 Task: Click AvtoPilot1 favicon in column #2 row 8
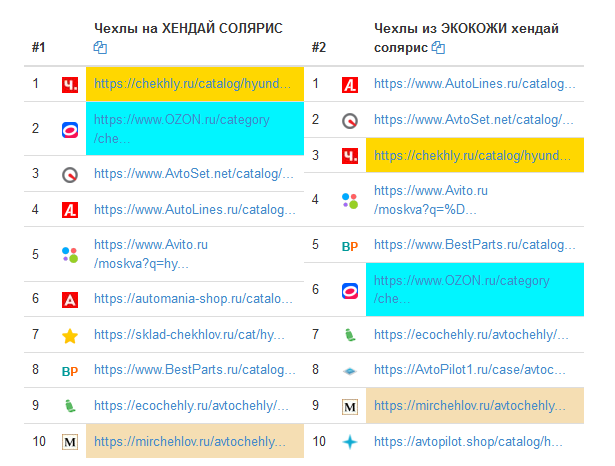click(350, 371)
